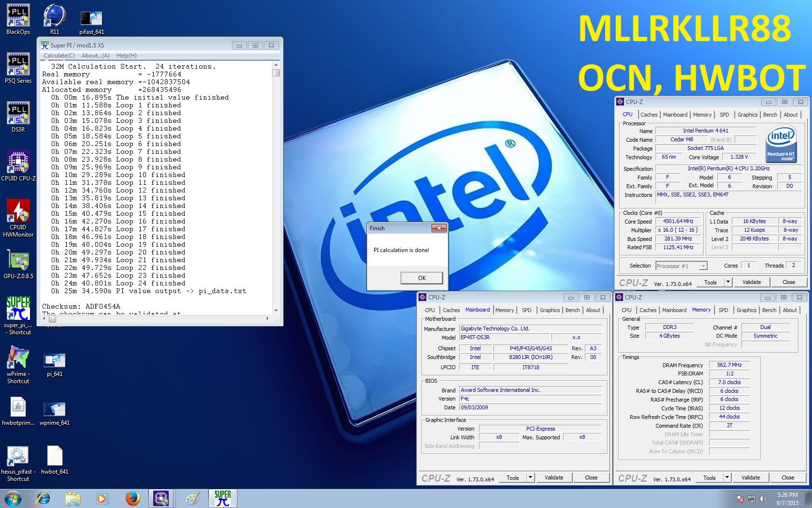Click Close in Mainboard CPU-Z window
812x508 pixels.
591,478
